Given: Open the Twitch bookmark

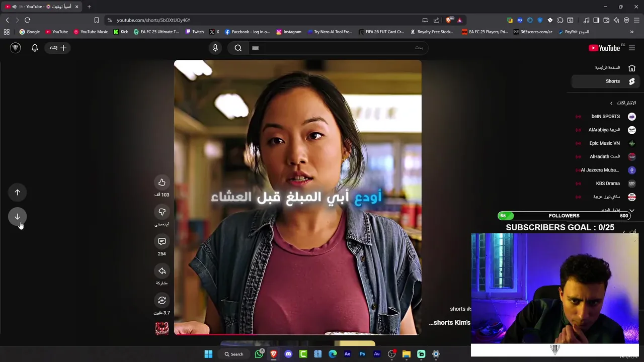Looking at the screenshot, I should [195, 32].
